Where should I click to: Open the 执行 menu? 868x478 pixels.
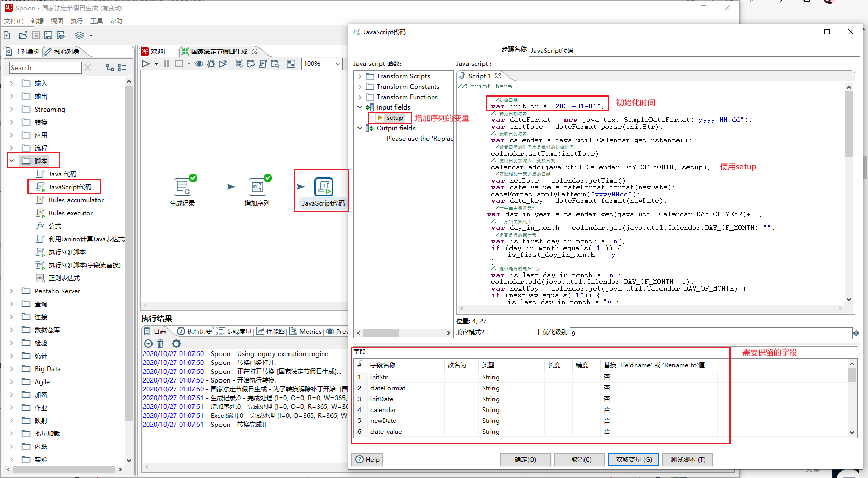tap(77, 21)
